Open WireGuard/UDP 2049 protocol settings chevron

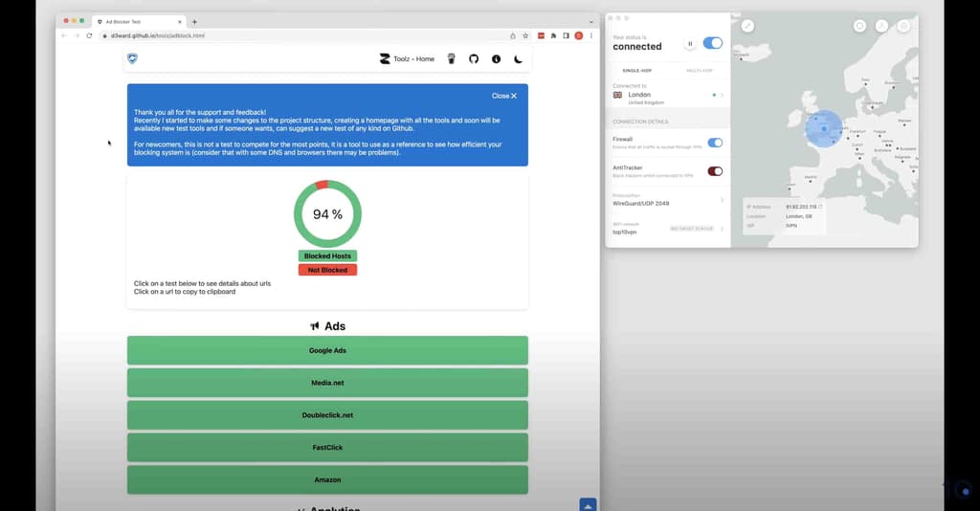722,200
